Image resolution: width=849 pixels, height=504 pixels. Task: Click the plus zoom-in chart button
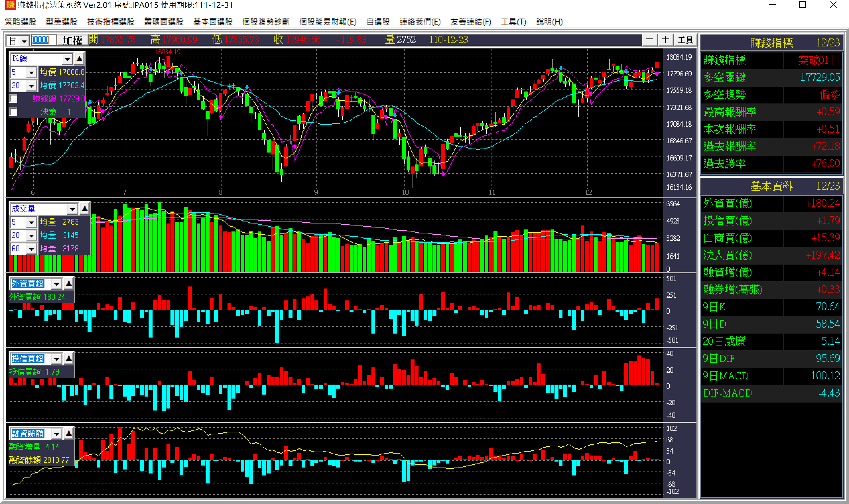coord(665,40)
